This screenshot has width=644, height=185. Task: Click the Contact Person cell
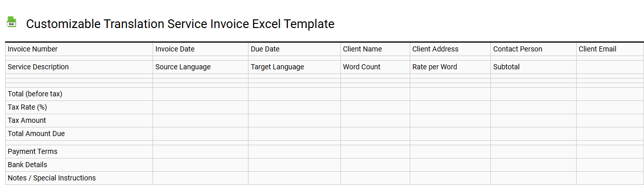coord(533,49)
